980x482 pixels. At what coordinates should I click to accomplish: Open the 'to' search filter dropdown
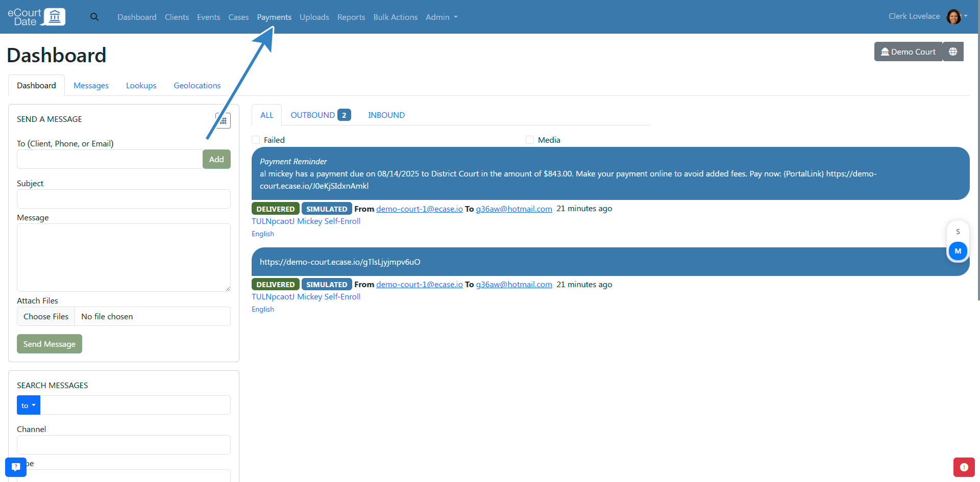click(29, 405)
